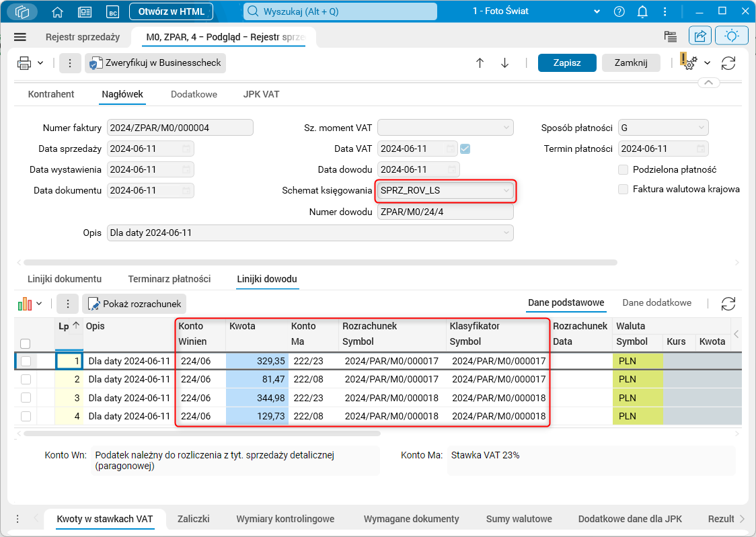
Task: Open Wymiary kontrolingowe bottom tab
Action: point(285,519)
